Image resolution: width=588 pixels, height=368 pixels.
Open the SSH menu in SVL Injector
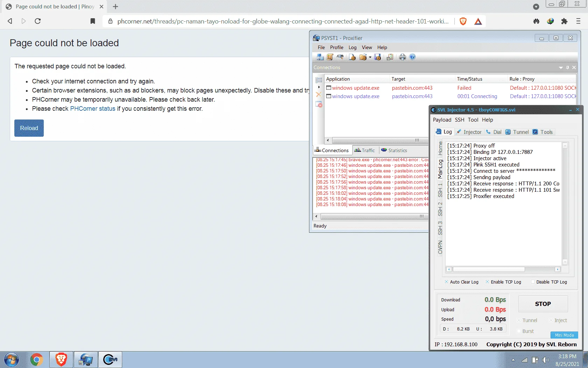(x=460, y=120)
